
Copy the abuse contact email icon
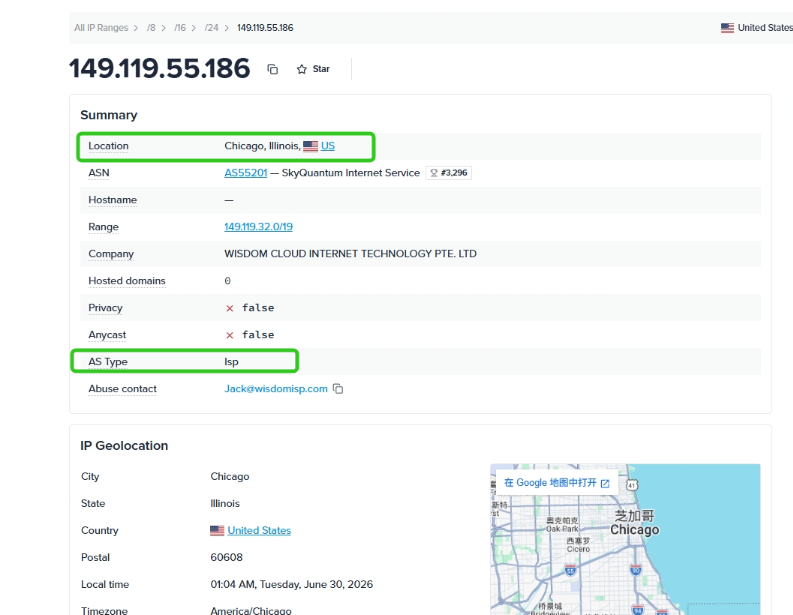[338, 389]
